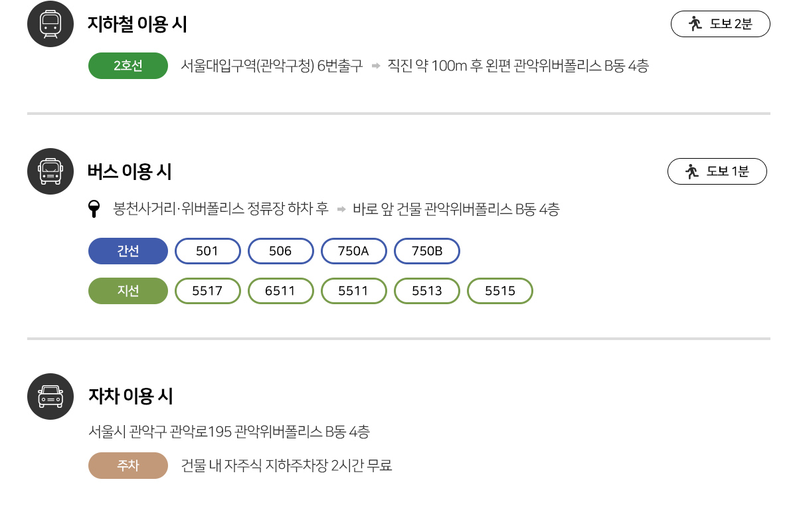The height and width of the screenshot is (532, 797).
Task: Choose bus number 750B
Action: [427, 251]
